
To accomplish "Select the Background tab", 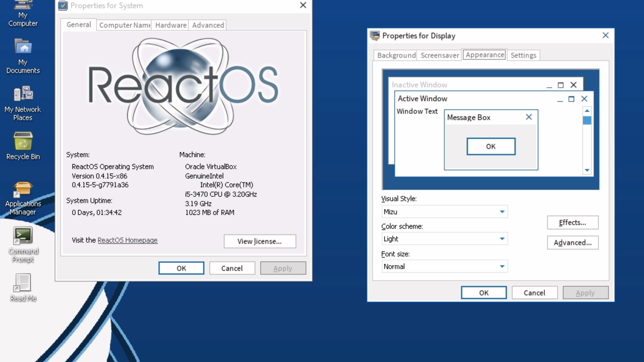I will [x=396, y=55].
